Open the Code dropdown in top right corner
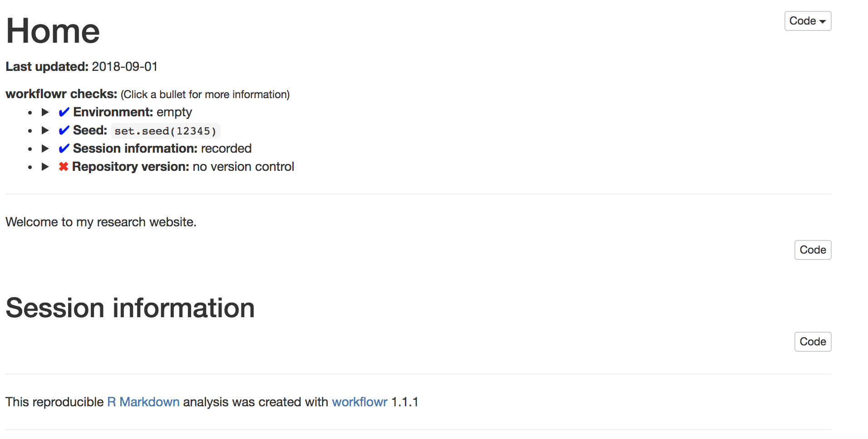 [808, 20]
